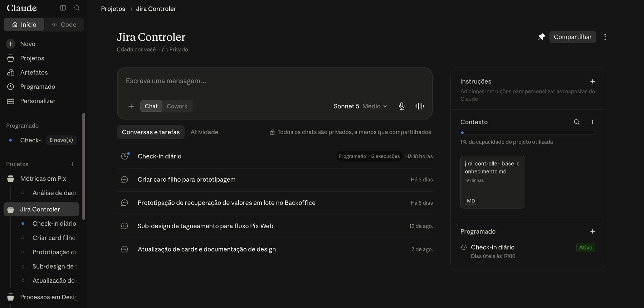Select Chat mode in the composer

point(151,106)
